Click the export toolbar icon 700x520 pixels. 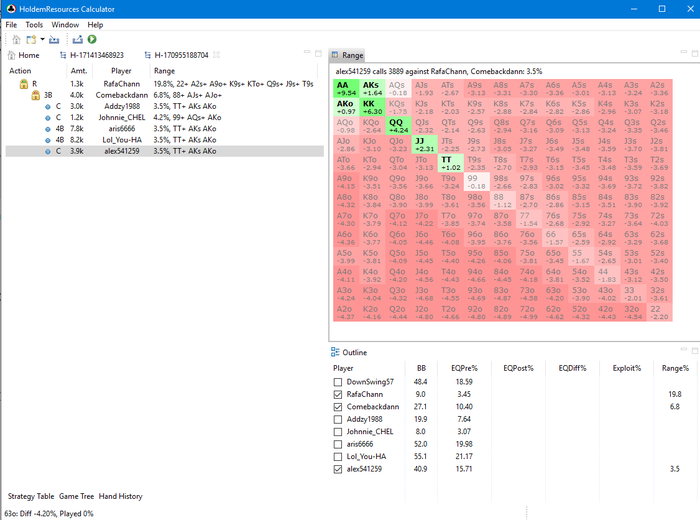(x=78, y=40)
